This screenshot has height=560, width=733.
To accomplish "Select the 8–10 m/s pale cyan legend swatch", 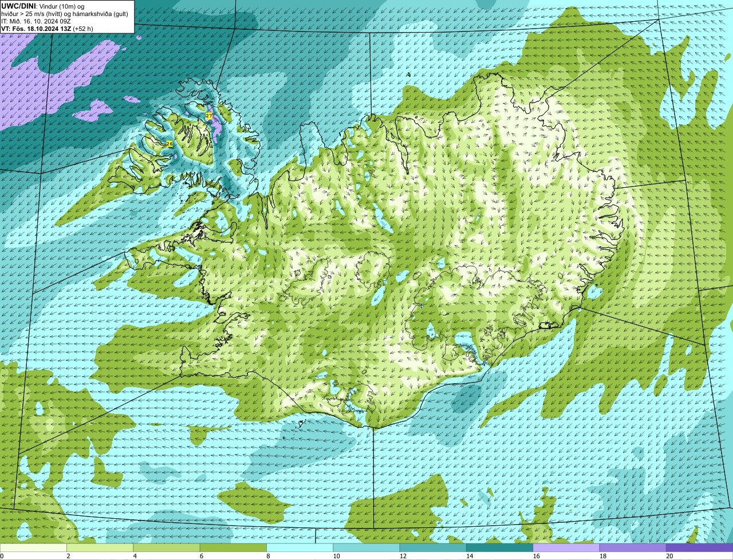I will pos(299,547).
